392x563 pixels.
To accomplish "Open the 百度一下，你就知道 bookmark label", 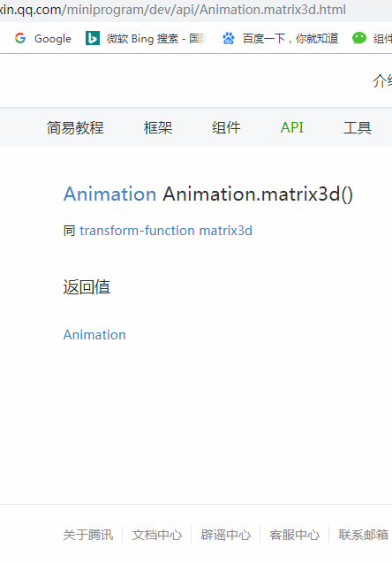I will (x=290, y=38).
